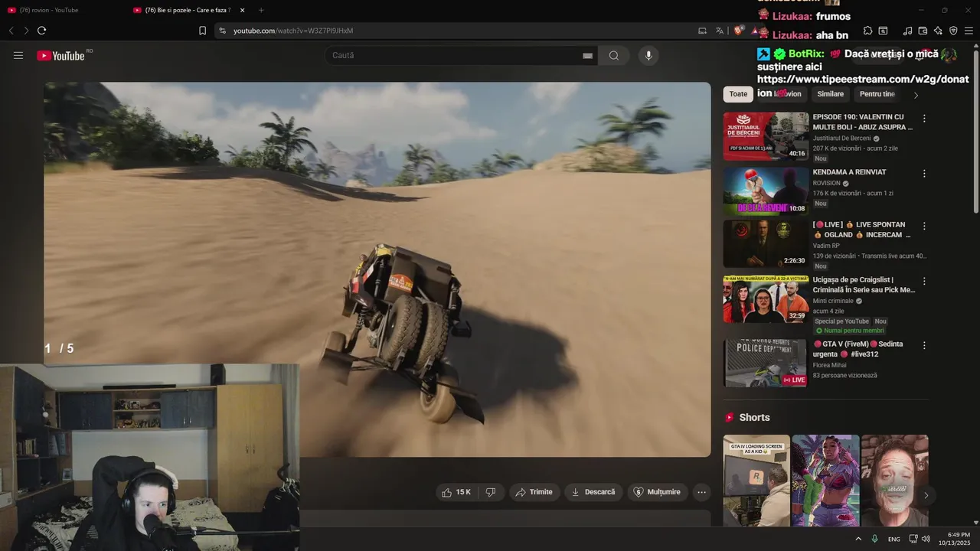Download the video with Descarcă
This screenshot has width=980, height=551.
tap(593, 492)
